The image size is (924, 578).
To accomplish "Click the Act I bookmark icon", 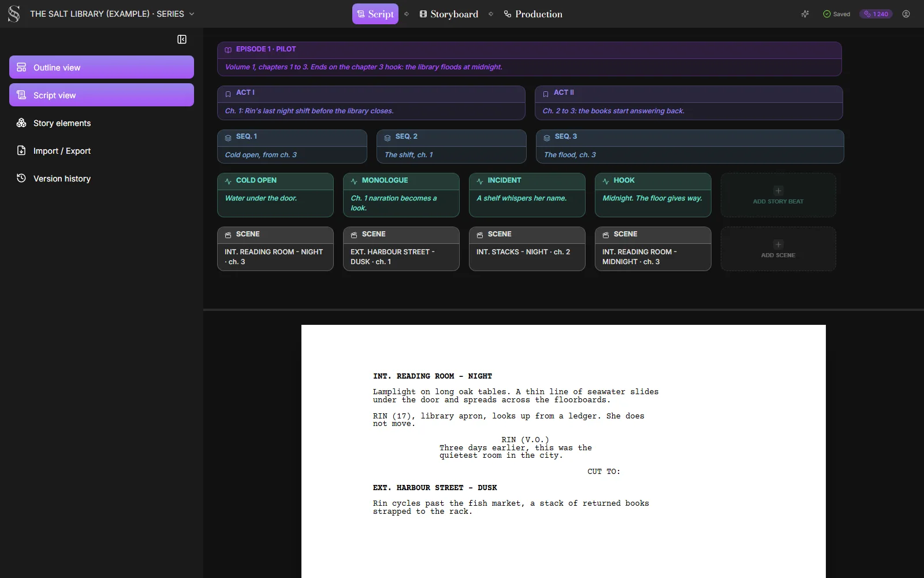I will point(228,93).
